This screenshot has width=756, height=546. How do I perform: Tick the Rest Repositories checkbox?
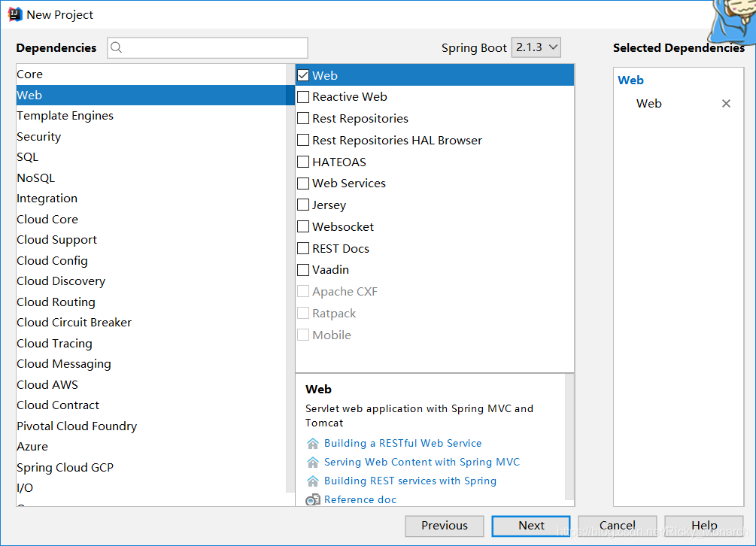point(303,118)
